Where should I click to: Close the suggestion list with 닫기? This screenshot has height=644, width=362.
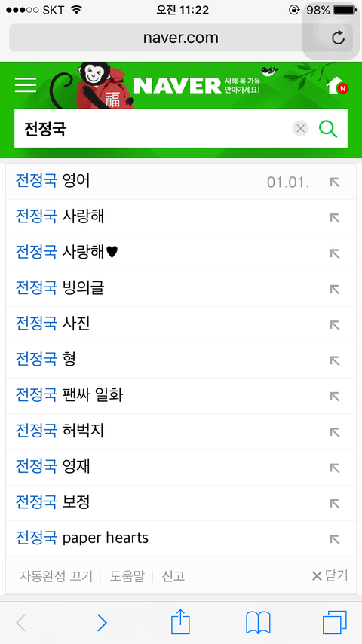(x=330, y=576)
